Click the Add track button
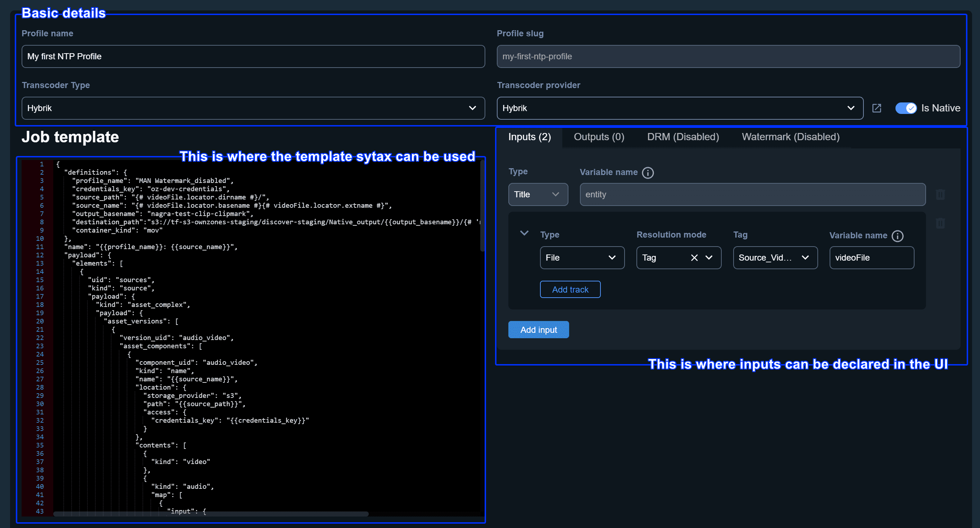The height and width of the screenshot is (528, 980). pyautogui.click(x=570, y=289)
